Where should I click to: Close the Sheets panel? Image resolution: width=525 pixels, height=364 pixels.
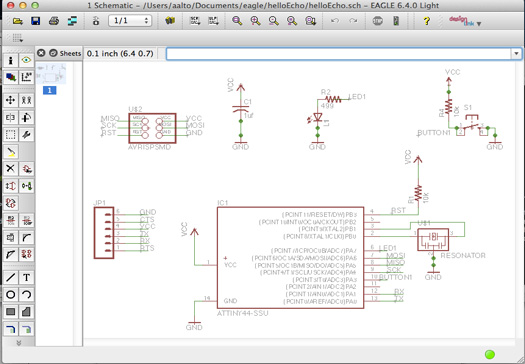point(41,53)
